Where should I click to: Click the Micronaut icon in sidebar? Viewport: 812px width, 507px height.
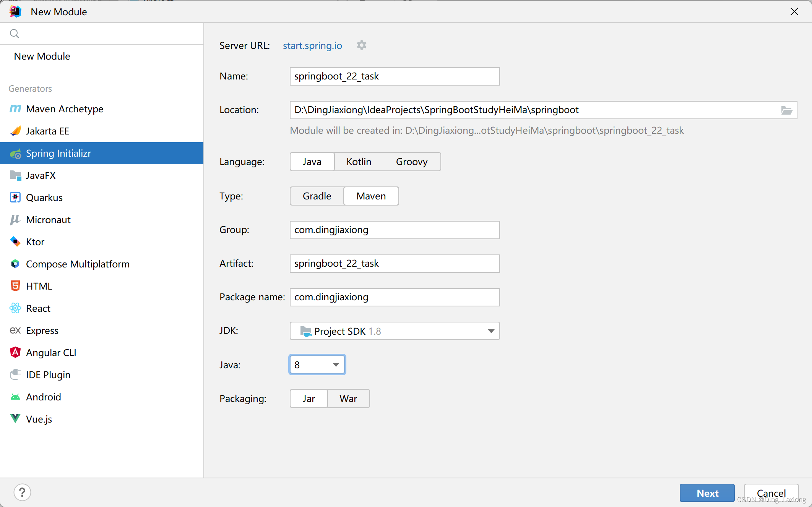click(x=15, y=220)
